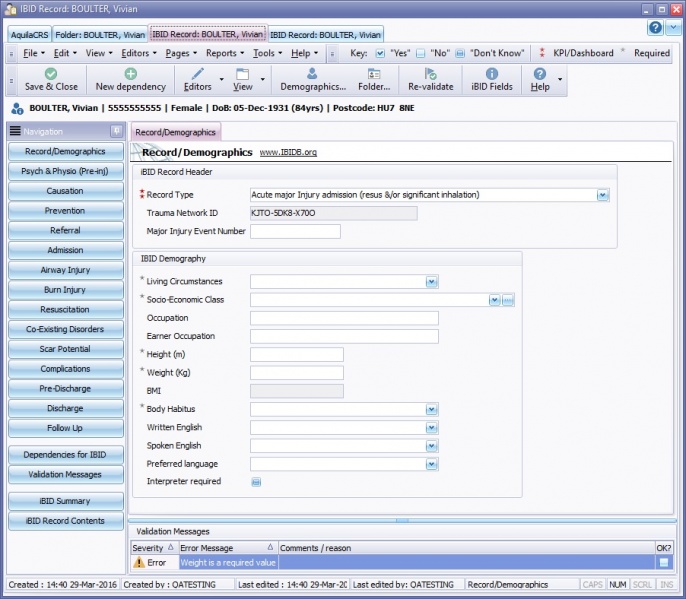The image size is (686, 599).
Task: Expand the Record Type dropdown
Action: (x=603, y=195)
